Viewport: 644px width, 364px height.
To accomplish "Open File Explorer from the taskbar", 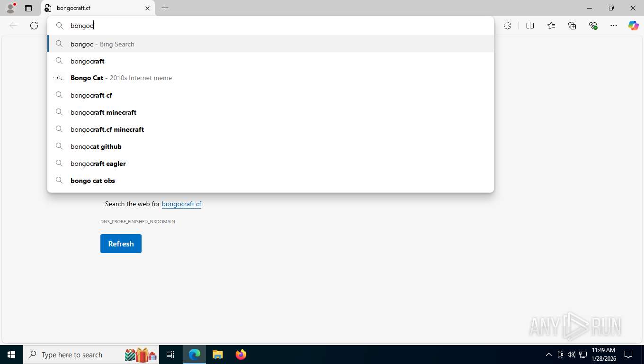I will [217, 355].
